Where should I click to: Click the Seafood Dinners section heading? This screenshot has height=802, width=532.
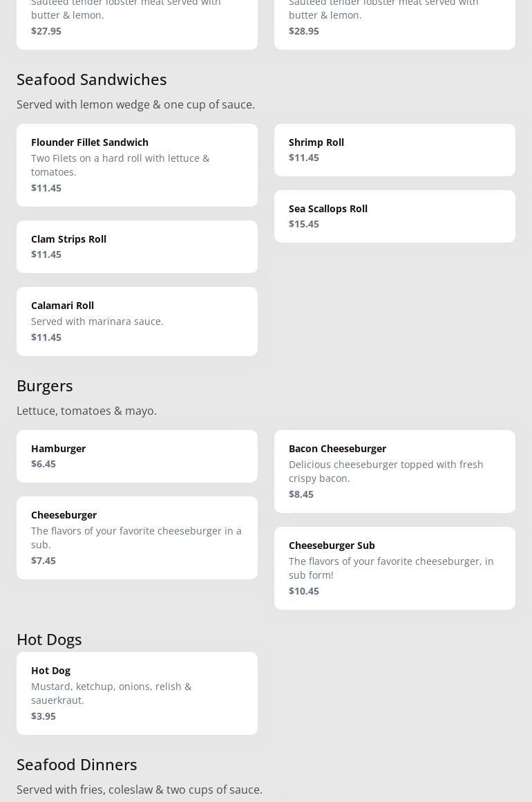[x=77, y=765]
